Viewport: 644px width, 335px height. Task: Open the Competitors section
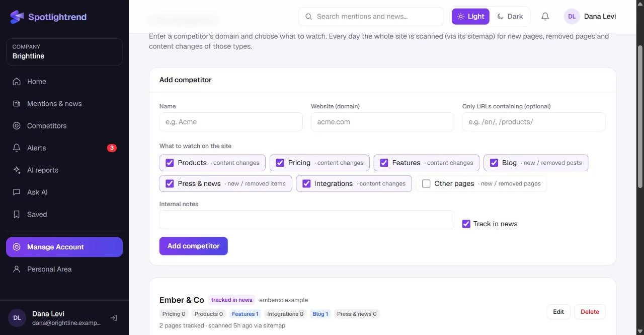pyautogui.click(x=64, y=126)
